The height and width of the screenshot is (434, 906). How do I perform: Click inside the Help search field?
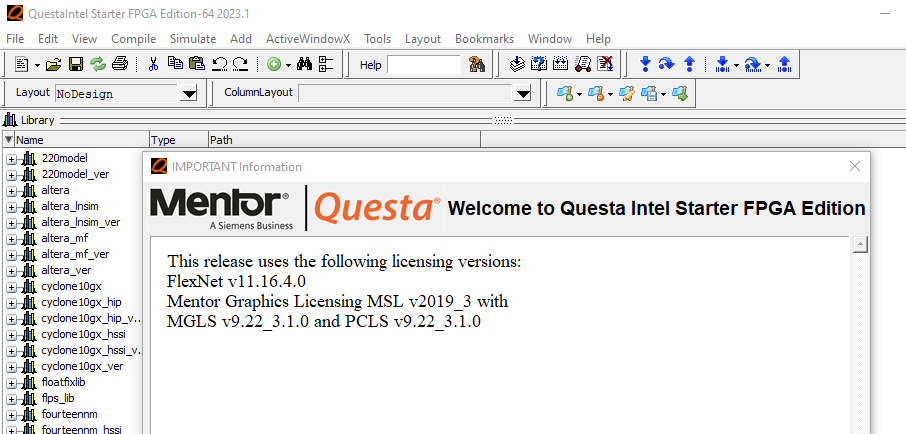(424, 65)
